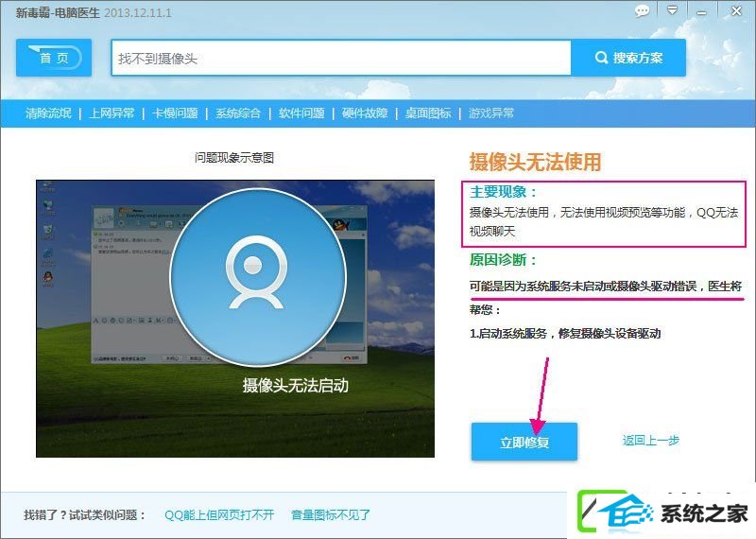756x539 pixels.
Task: Click the 返回上一步 back link
Action: (x=651, y=440)
